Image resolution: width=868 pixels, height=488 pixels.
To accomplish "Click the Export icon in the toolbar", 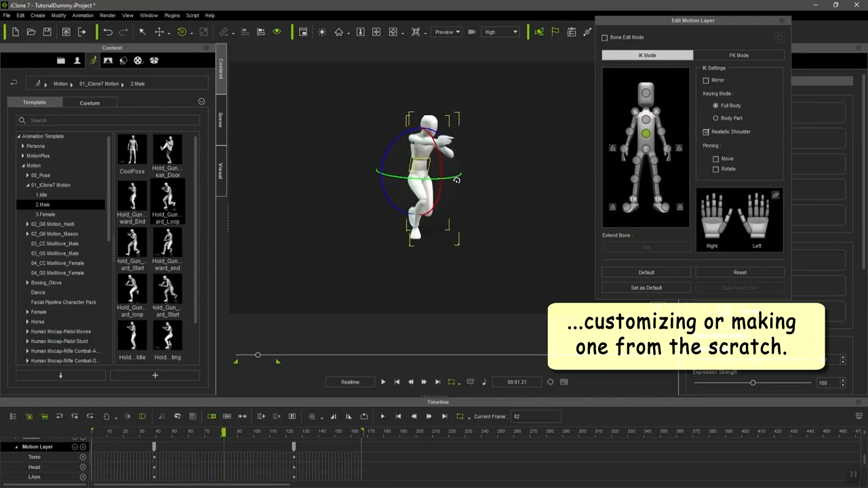I will pyautogui.click(x=82, y=32).
